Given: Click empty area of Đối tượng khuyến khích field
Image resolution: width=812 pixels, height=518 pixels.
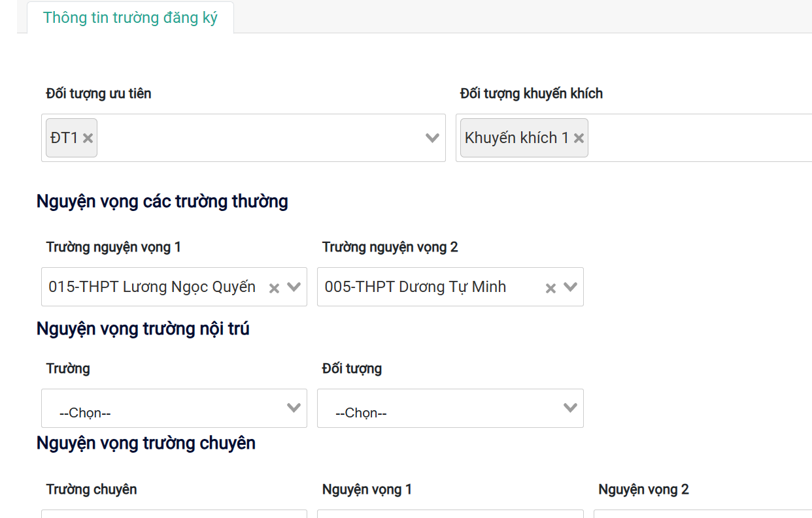Looking at the screenshot, I should click(x=693, y=138).
